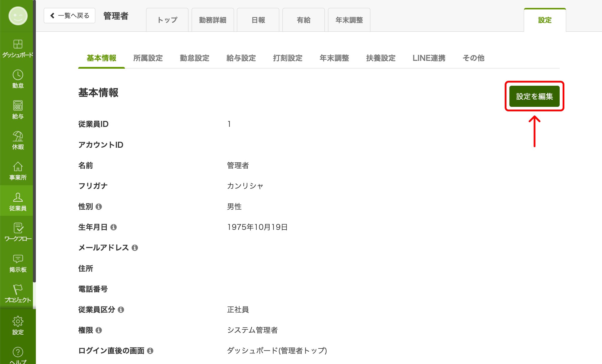Viewport: 602px width, 364px height.
Task: Click the システム管理者 permission value
Action: [x=252, y=330]
